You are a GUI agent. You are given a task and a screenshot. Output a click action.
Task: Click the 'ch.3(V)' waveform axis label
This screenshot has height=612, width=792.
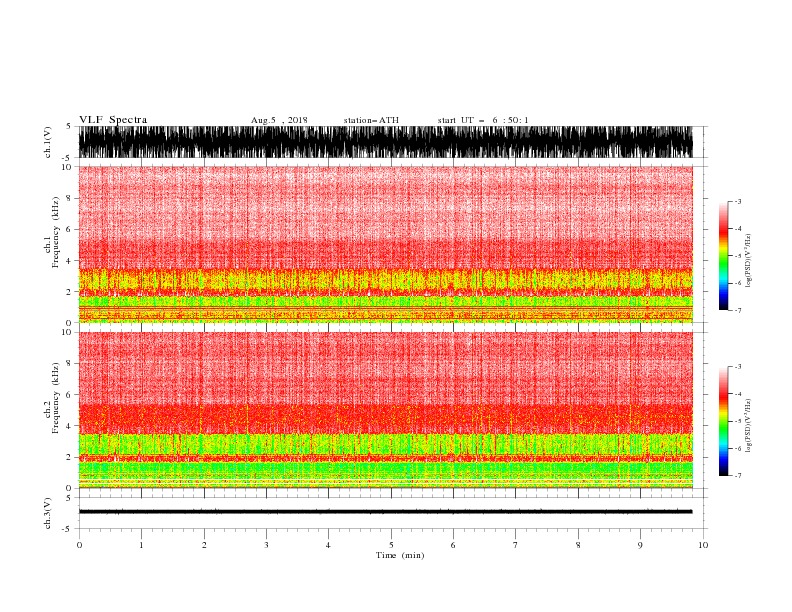point(48,513)
